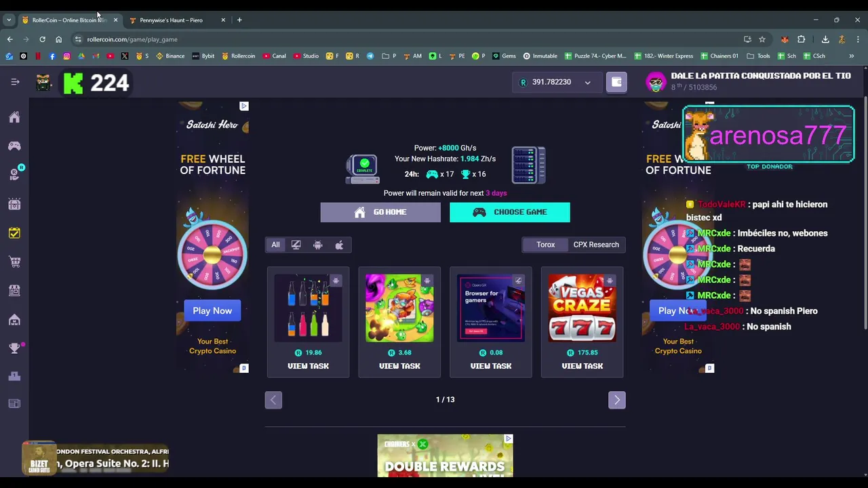The image size is (868, 488).
Task: Reload the page in Chrome
Action: [x=42, y=39]
